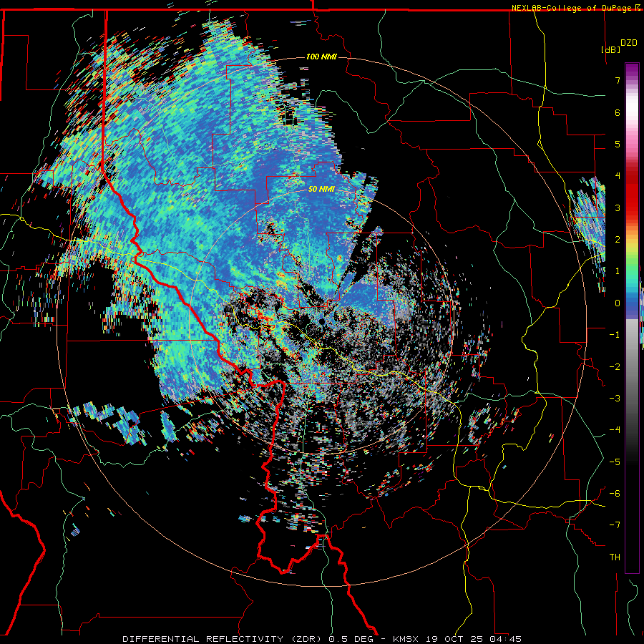This screenshot has width=644, height=644.
Task: Click the 19 OCT 25 date text
Action: coord(455,639)
